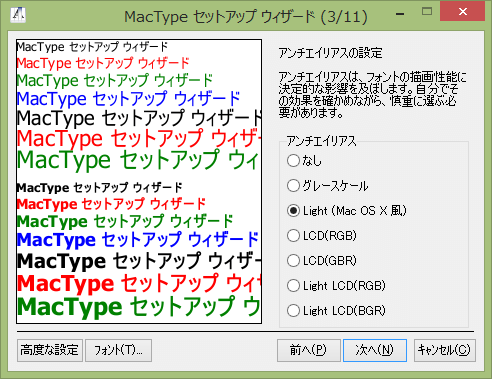Go back with 前へ(P) button

[x=309, y=350]
